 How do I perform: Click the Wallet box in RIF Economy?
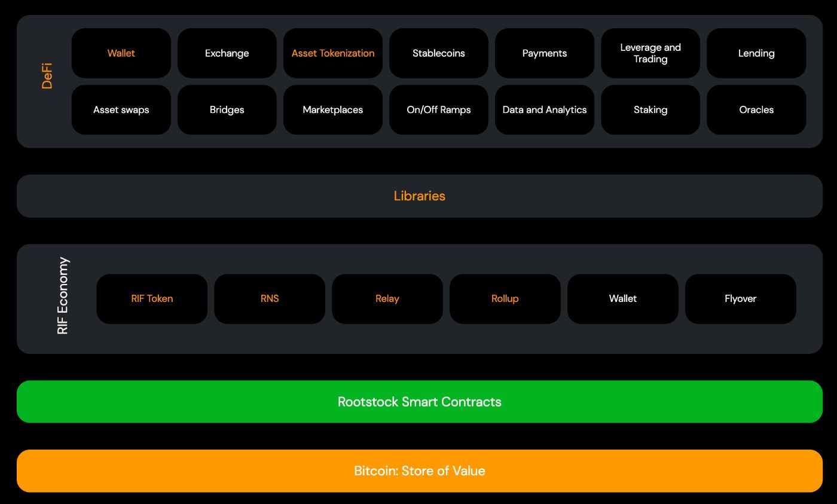[x=623, y=299]
